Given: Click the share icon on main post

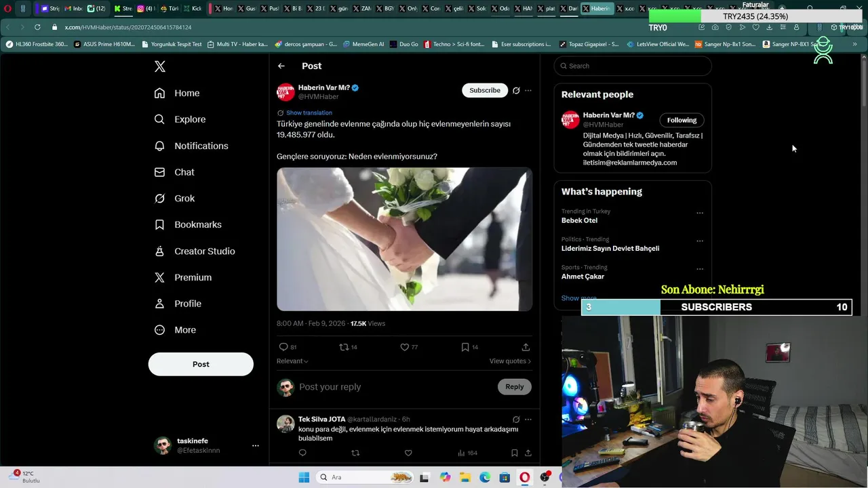Looking at the screenshot, I should click(526, 347).
